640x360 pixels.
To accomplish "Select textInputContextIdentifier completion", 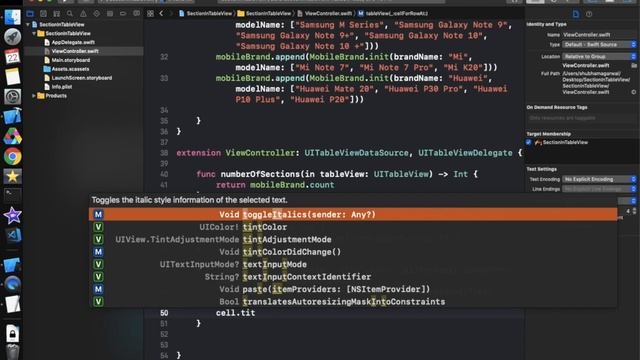I will pyautogui.click(x=353, y=277).
